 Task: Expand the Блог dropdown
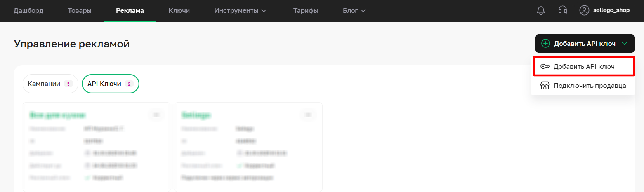(x=354, y=11)
